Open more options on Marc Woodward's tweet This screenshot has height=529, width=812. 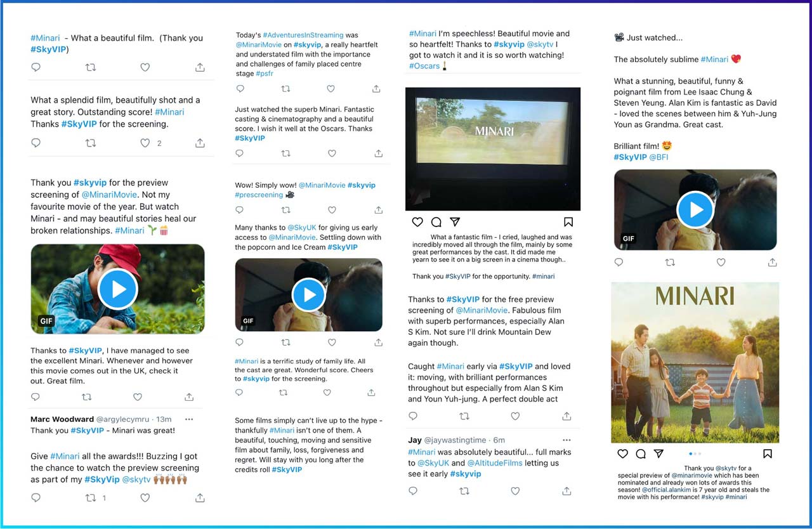pos(188,419)
